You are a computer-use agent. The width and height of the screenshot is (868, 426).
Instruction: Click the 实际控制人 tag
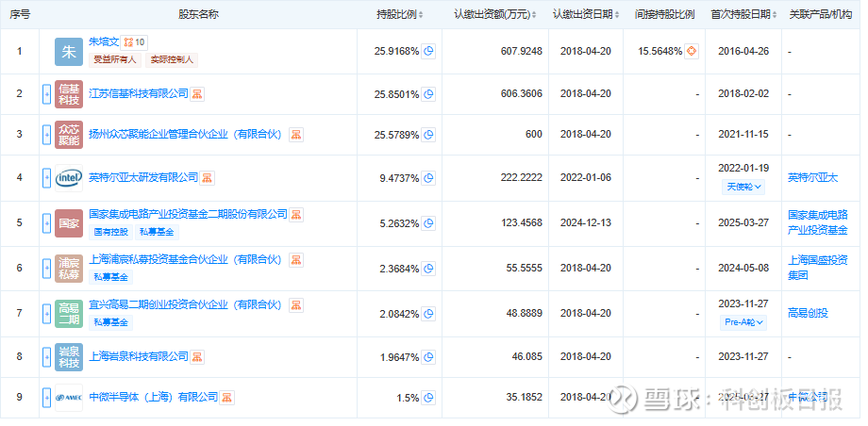172,59
